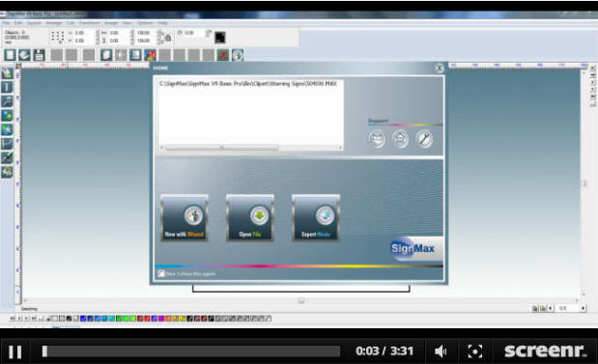Pick the magenta palette swatch
This screenshot has height=364, width=598.
pyautogui.click(x=161, y=319)
